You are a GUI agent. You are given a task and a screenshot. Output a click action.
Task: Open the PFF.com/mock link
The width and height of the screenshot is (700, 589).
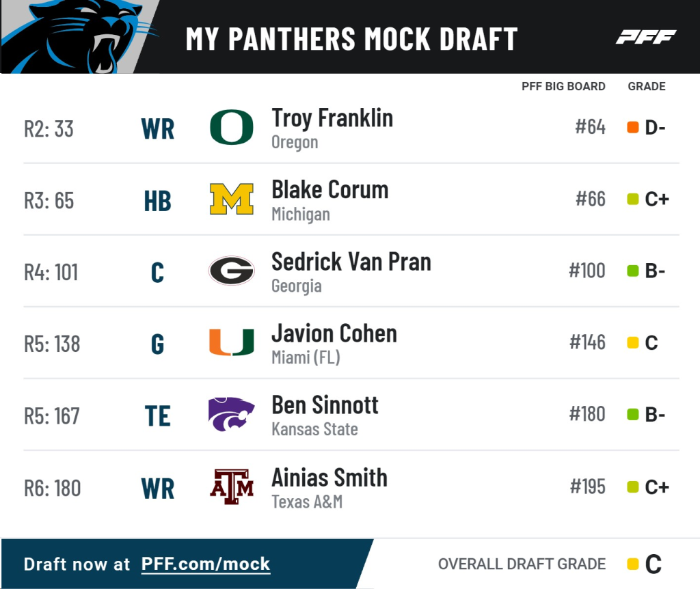pos(206,564)
